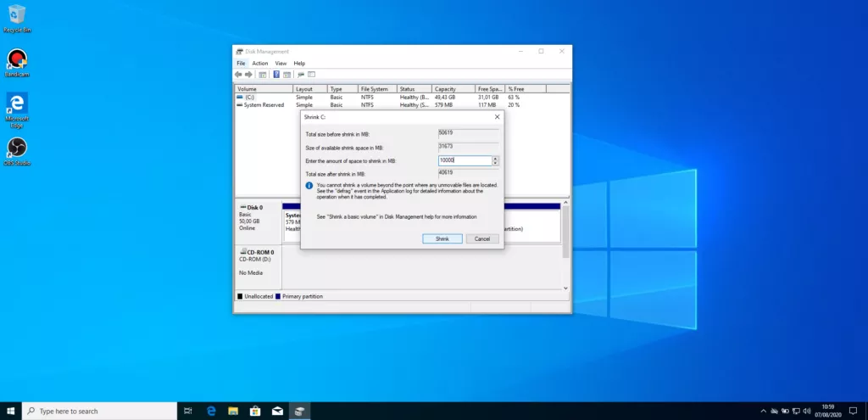
Task: Open the Microsoft Store taskbar icon
Action: 254,411
